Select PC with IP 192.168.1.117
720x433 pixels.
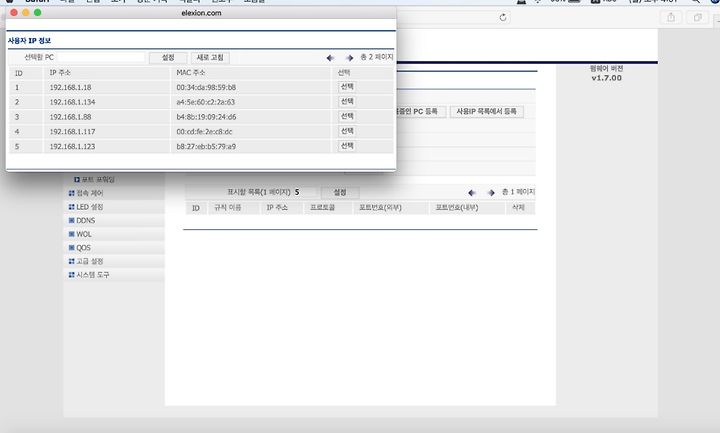(347, 131)
